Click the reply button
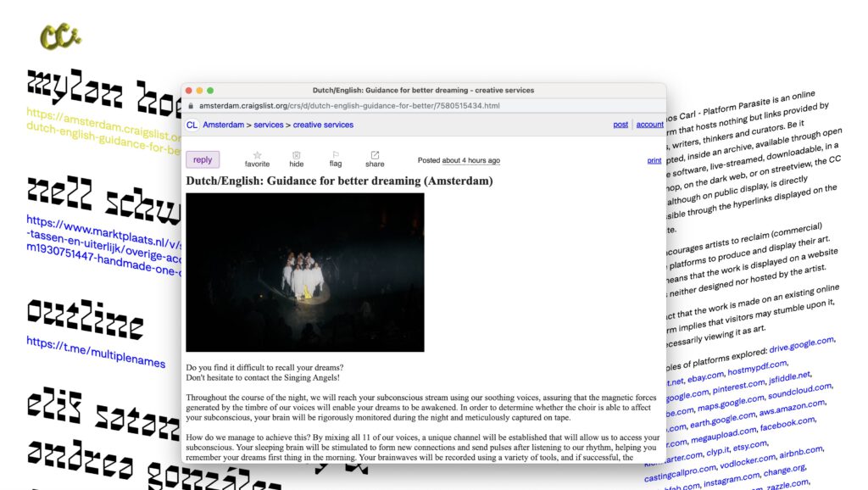Viewport: 868px width, 490px height. tap(203, 159)
